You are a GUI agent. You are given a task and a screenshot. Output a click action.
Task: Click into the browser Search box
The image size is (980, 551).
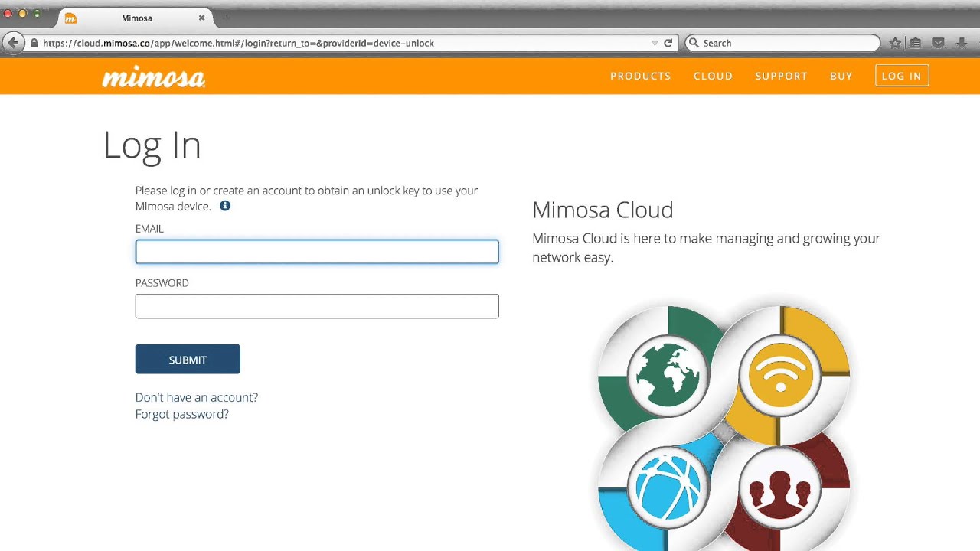pyautogui.click(x=782, y=44)
